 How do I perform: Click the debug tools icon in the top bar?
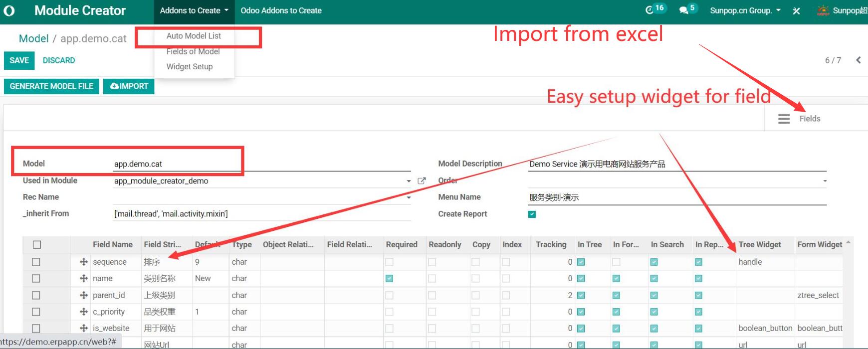tap(796, 10)
